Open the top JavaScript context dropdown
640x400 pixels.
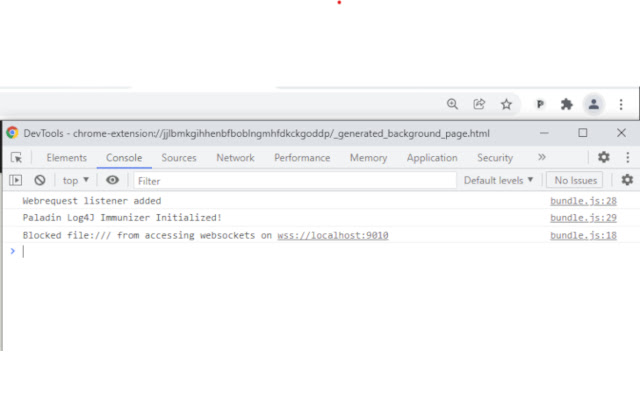76,180
